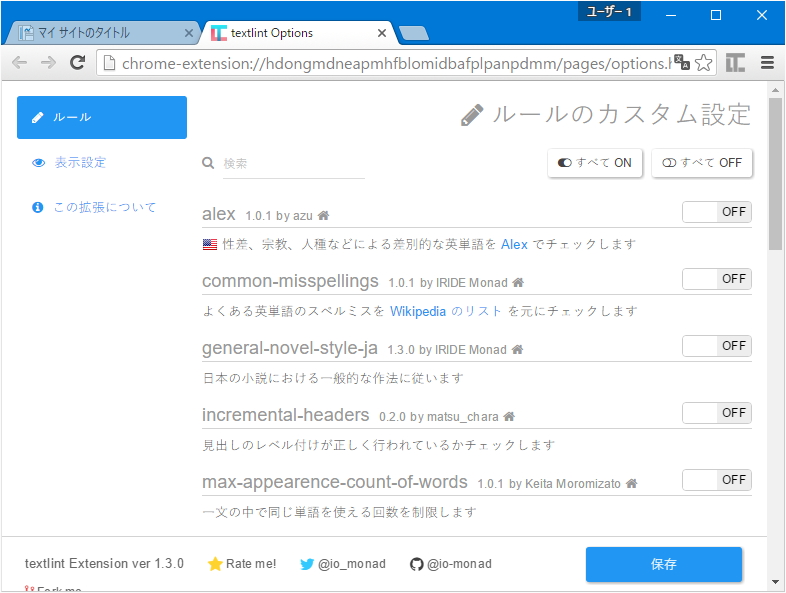
Task: Click the 検索 search field
Action: coord(294,164)
